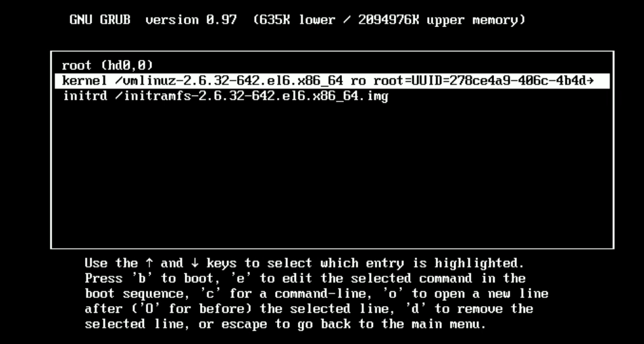Click the (hd0,0) device text
644x344 pixels.
[x=126, y=66]
